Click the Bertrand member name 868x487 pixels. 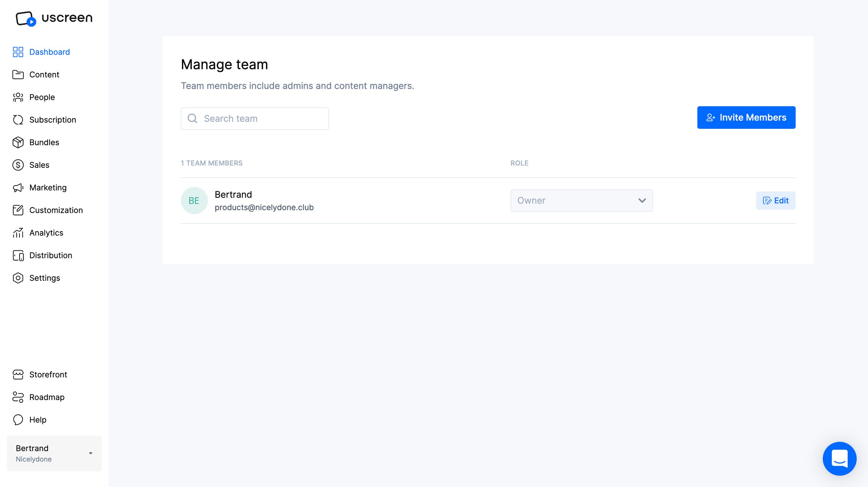pyautogui.click(x=233, y=195)
